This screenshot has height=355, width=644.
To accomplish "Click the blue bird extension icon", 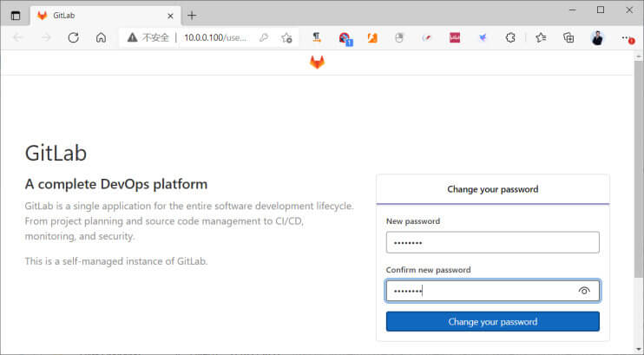I will pos(483,38).
